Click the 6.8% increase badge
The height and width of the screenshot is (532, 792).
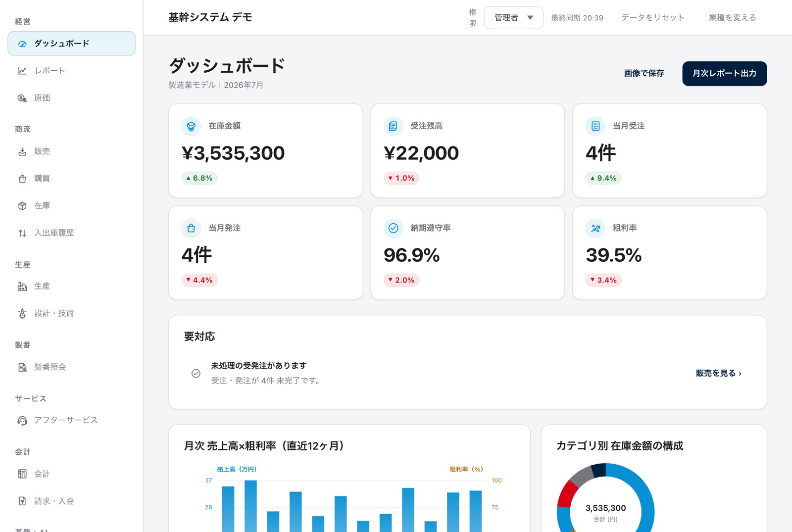[x=199, y=178]
